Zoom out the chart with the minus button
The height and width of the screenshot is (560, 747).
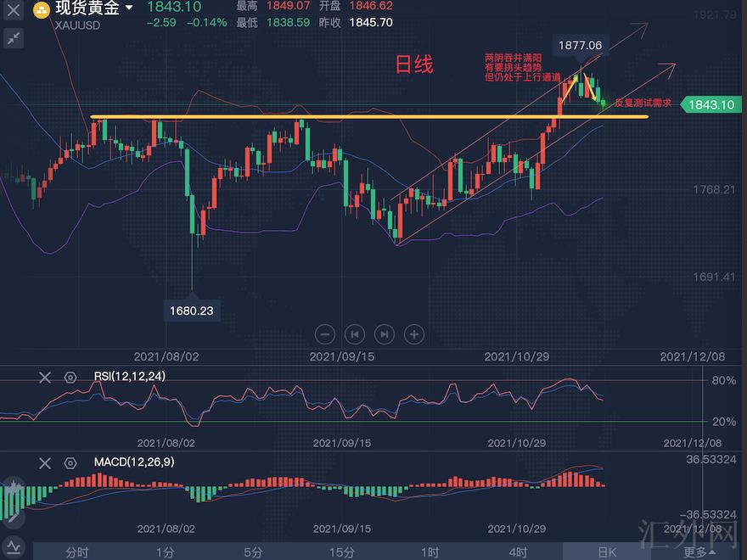(x=325, y=334)
